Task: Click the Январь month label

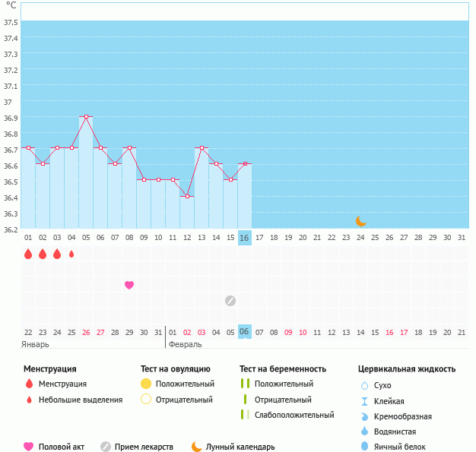Action: [x=35, y=344]
